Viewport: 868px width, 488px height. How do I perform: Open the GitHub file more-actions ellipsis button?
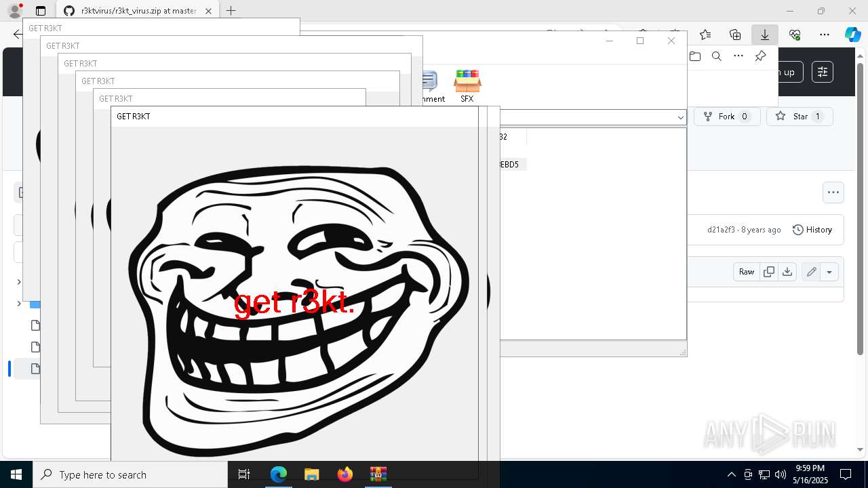[x=833, y=192]
